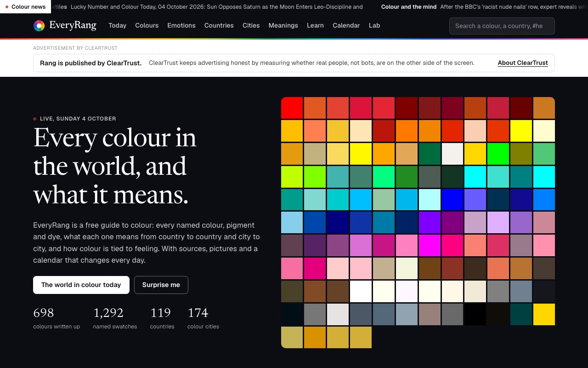Click the 'Colour and the mind' ticker label

tap(409, 7)
